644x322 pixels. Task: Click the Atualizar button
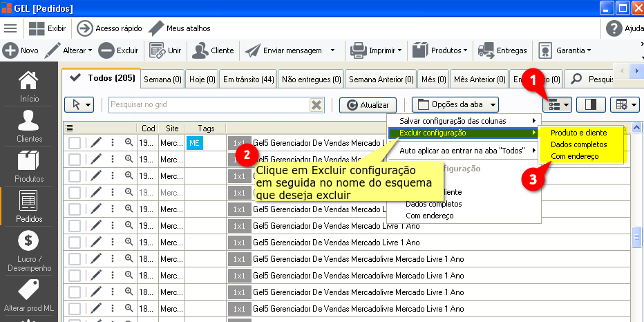click(x=368, y=105)
